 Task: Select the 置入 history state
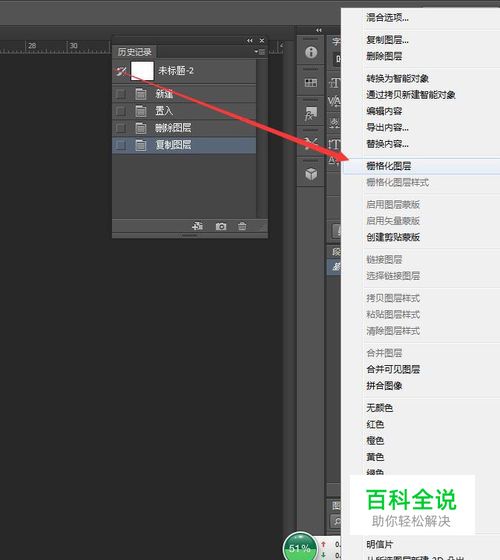click(184, 111)
